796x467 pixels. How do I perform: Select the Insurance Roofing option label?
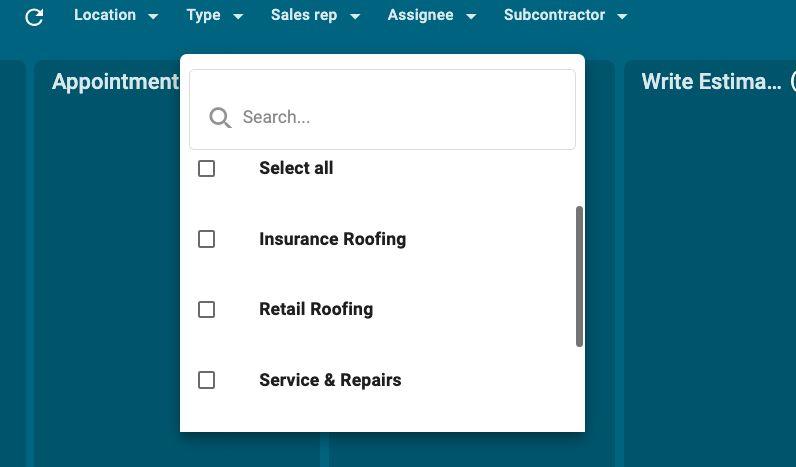pos(332,239)
